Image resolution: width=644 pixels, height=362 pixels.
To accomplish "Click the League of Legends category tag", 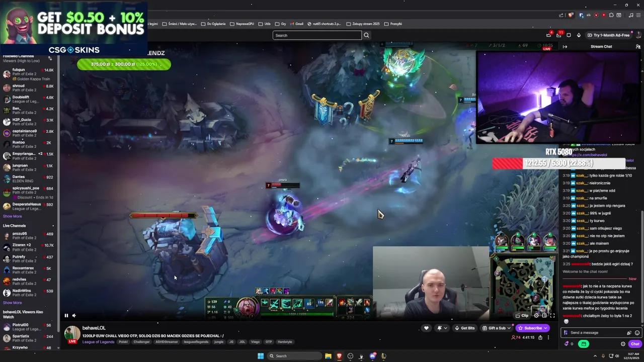I will tap(98, 342).
